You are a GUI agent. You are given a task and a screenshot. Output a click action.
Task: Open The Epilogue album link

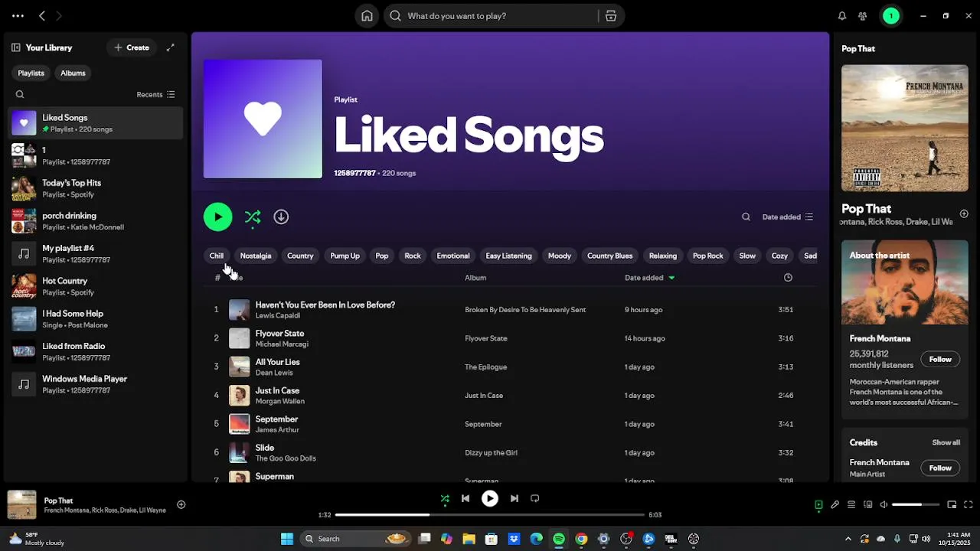[x=486, y=367]
